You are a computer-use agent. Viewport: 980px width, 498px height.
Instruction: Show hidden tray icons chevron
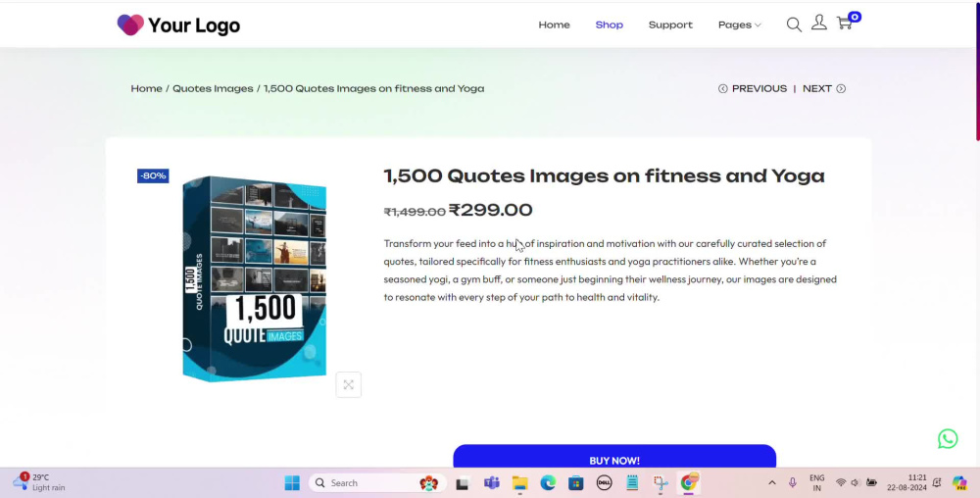[772, 482]
